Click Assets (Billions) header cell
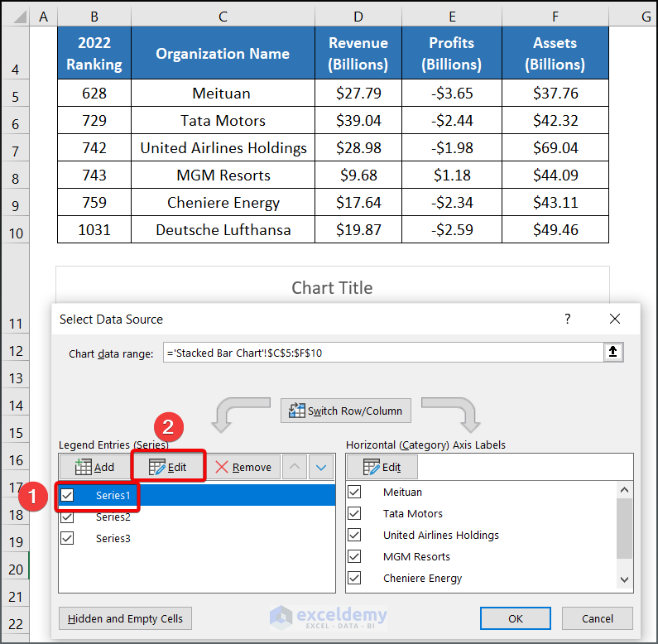 pyautogui.click(x=555, y=53)
